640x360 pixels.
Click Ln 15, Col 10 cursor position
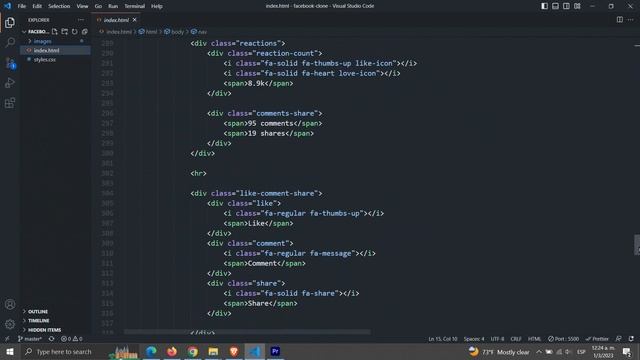[443, 339]
